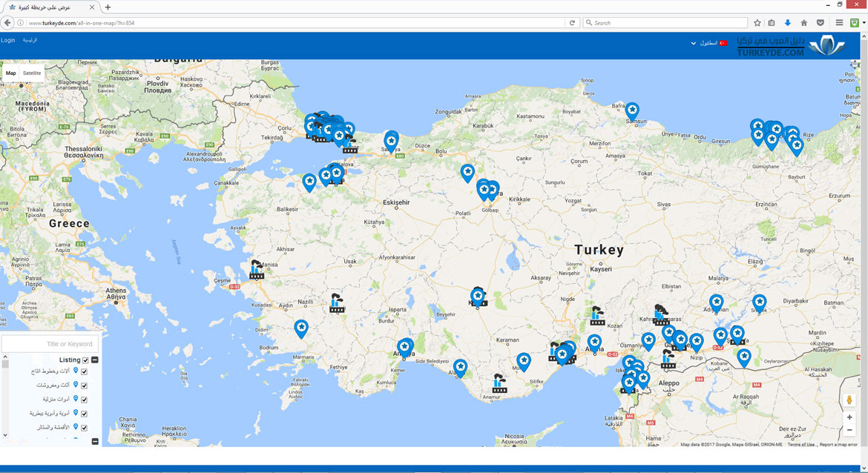Click the star marker north of Kobane
This screenshot has width=868, height=473.
pyautogui.click(x=745, y=357)
